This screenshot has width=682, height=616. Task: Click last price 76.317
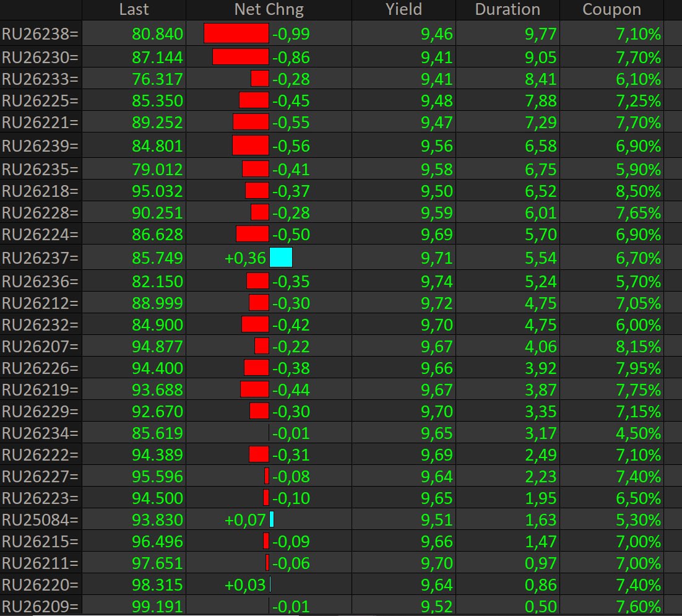click(x=157, y=79)
